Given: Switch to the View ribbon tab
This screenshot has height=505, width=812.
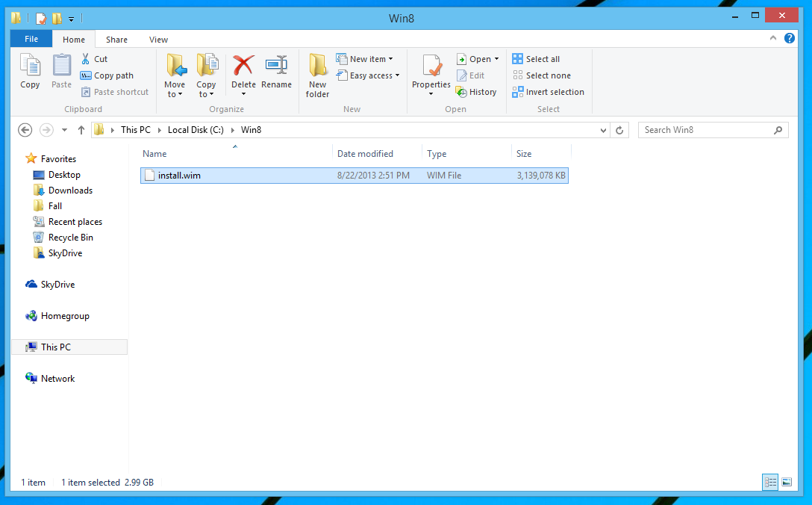Looking at the screenshot, I should point(158,40).
